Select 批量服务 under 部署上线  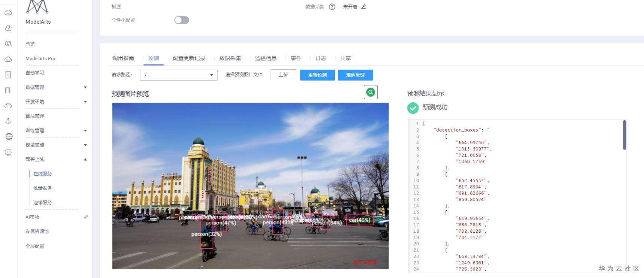click(43, 188)
